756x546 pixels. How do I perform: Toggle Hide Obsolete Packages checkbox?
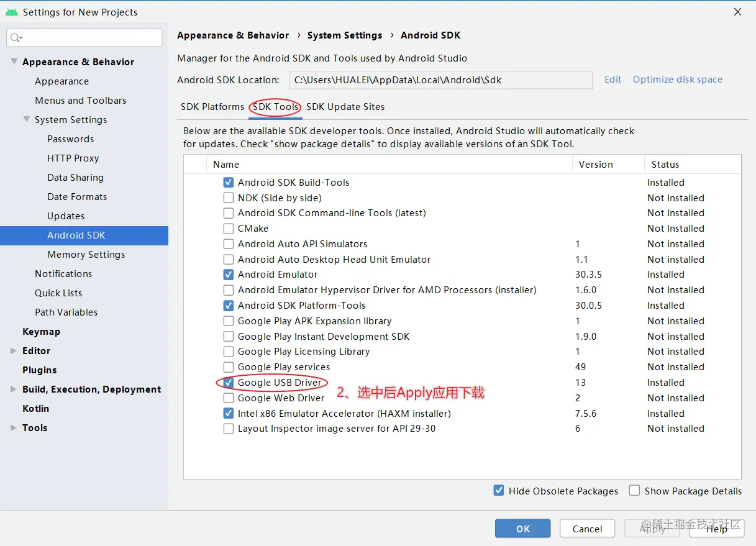(499, 491)
